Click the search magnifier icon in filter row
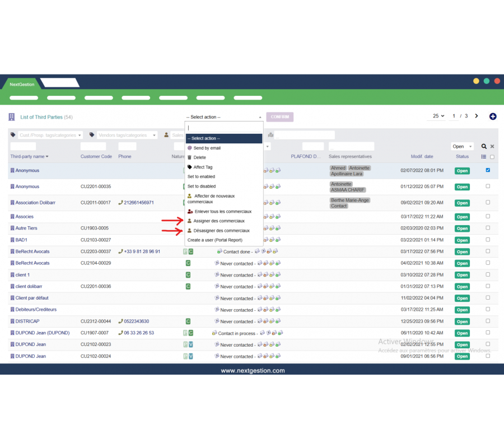Image resolution: width=504 pixels, height=448 pixels. point(484,146)
